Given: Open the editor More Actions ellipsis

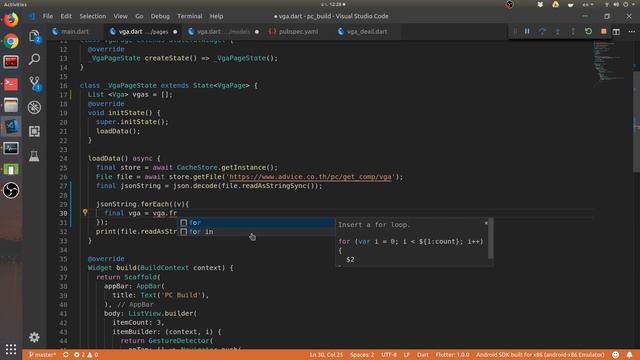Looking at the screenshot, I should point(631,31).
